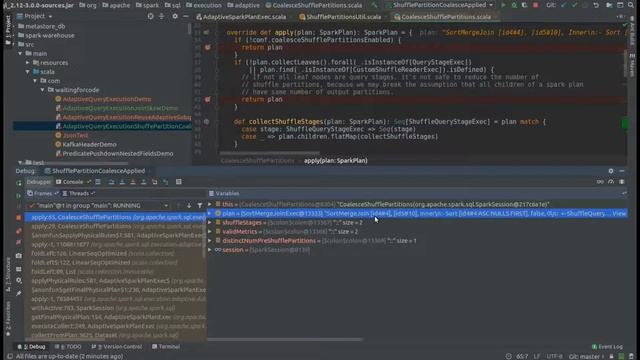
Task: Select the Frames tab
Action: tap(42, 193)
